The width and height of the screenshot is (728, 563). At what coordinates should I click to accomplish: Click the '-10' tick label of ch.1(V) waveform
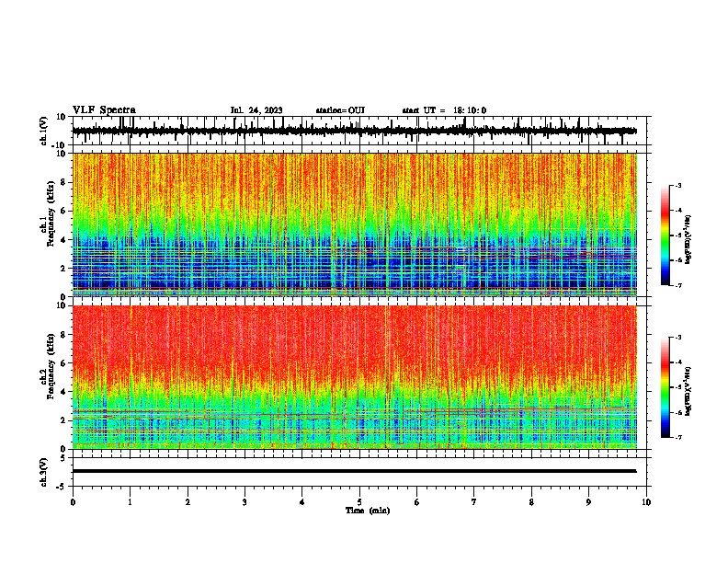60,145
